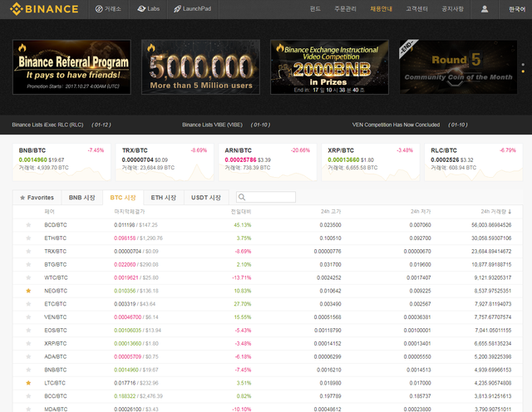Viewport: 532px width, 412px height.
Task: Focus the market search input field
Action: click(x=266, y=197)
